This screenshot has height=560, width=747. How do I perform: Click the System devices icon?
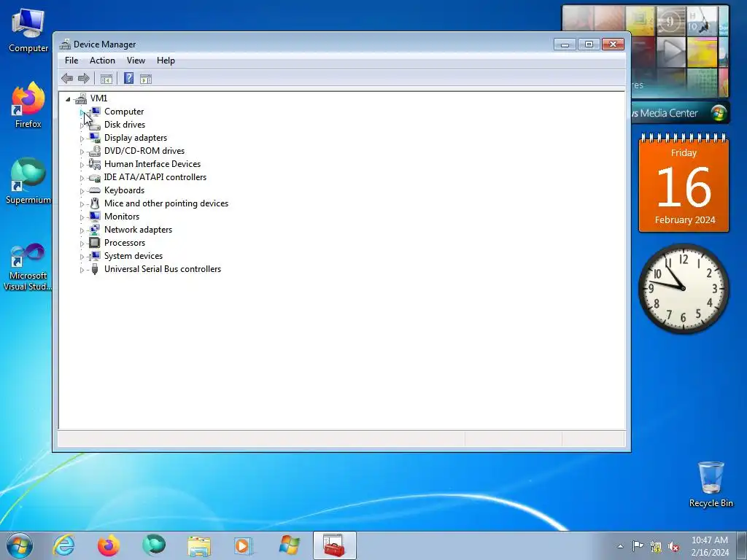tap(95, 256)
